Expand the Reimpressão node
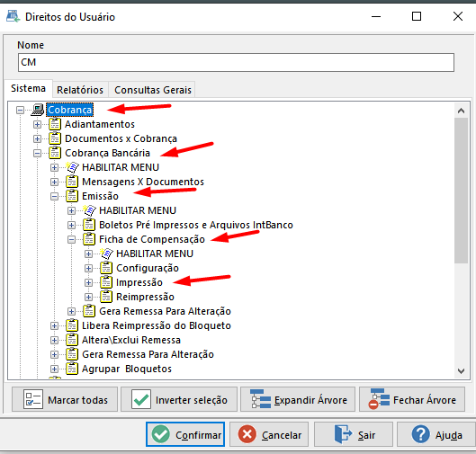Image resolution: width=476 pixels, height=454 pixels. (x=89, y=297)
